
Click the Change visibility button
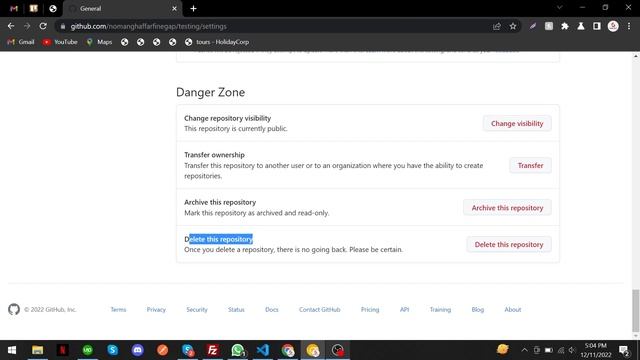[517, 123]
